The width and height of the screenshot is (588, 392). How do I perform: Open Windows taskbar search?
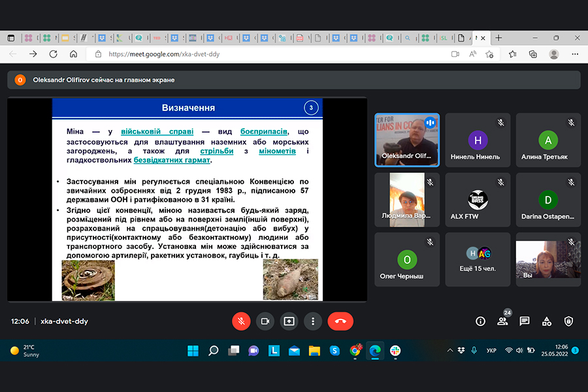214,351
